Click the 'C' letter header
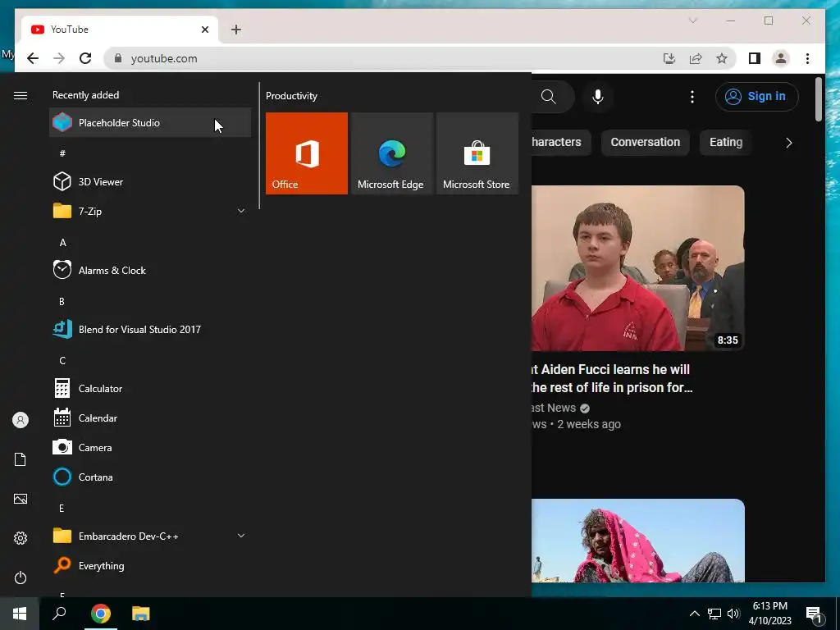This screenshot has width=840, height=630. pyautogui.click(x=62, y=361)
